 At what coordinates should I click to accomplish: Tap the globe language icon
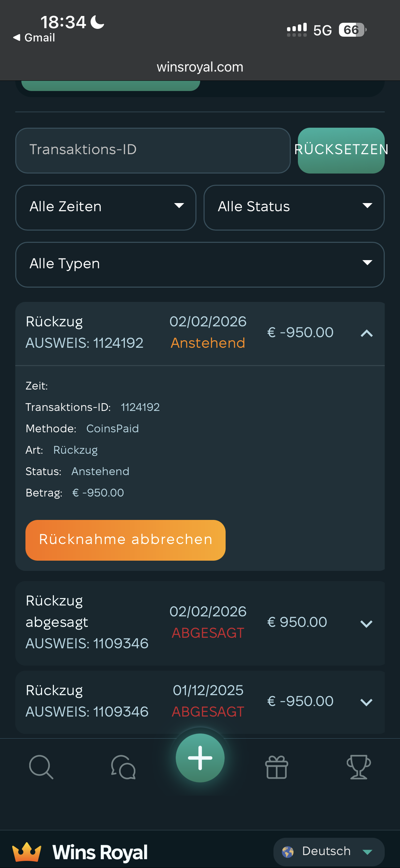coord(288,852)
